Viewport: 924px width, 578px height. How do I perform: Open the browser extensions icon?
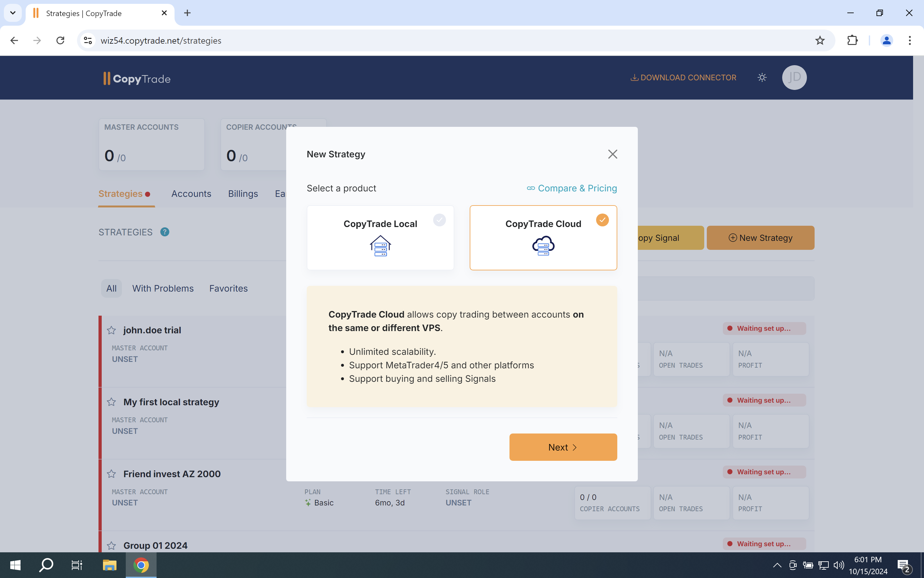click(x=852, y=40)
